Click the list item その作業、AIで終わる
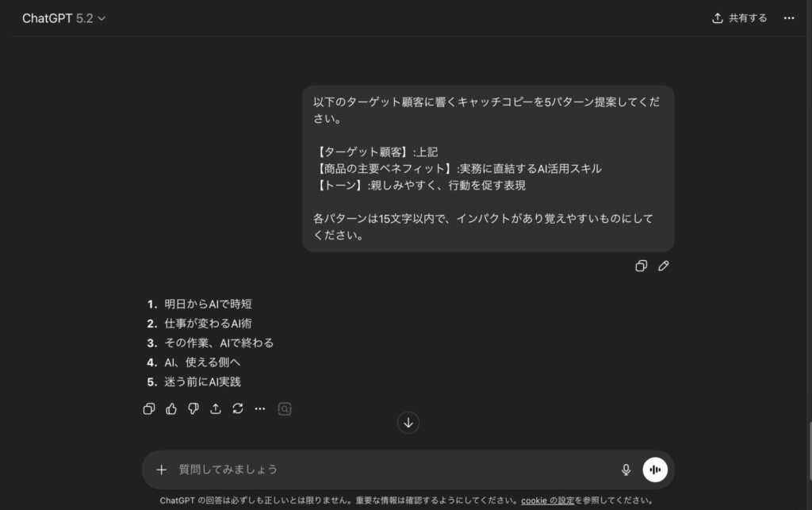The image size is (812, 510). (218, 343)
